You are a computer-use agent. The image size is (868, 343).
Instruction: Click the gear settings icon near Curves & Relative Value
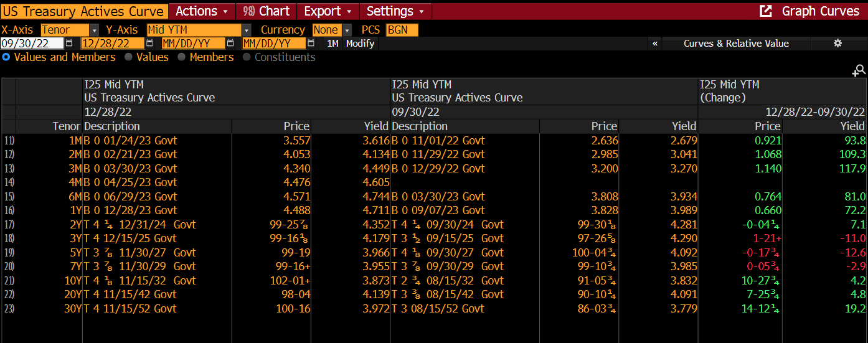tap(837, 43)
